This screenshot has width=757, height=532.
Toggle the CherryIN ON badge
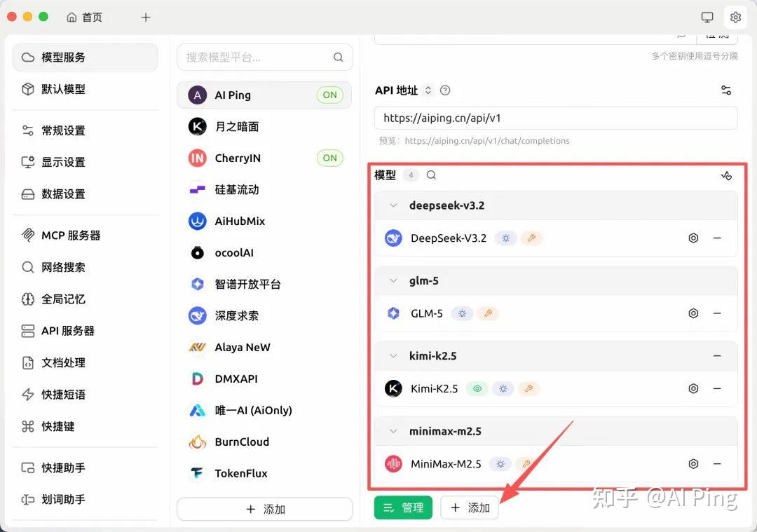point(329,158)
